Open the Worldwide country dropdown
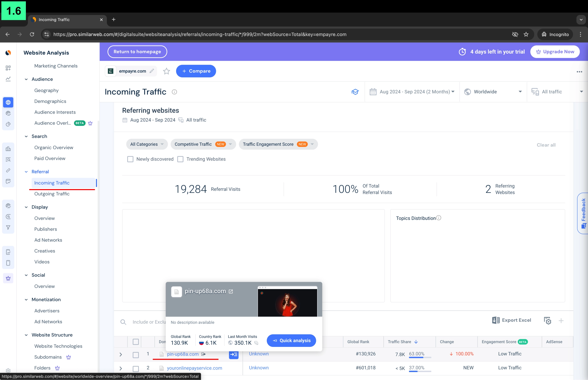The image size is (588, 380). (x=493, y=92)
